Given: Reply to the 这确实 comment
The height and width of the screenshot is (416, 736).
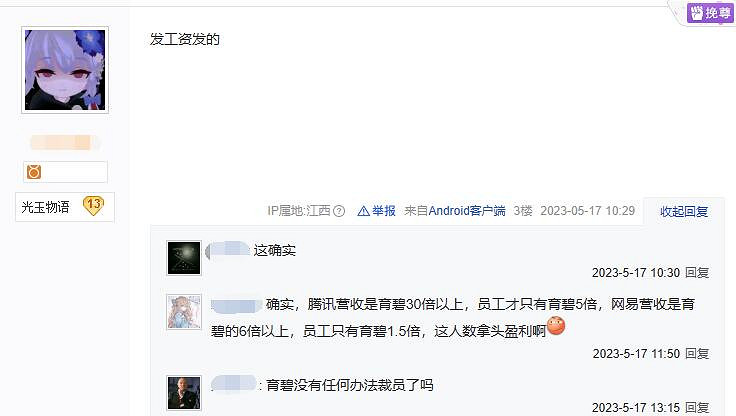Looking at the screenshot, I should pyautogui.click(x=697, y=273).
